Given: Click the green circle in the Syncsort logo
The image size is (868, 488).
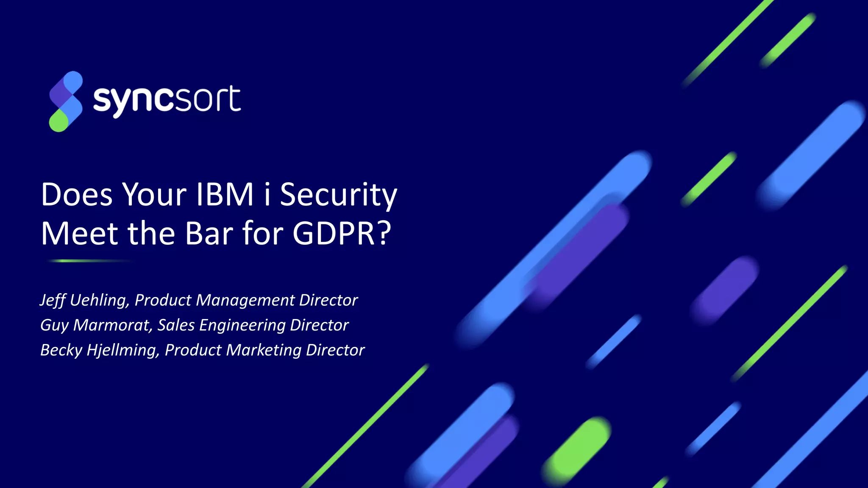Looking at the screenshot, I should pyautogui.click(x=58, y=122).
